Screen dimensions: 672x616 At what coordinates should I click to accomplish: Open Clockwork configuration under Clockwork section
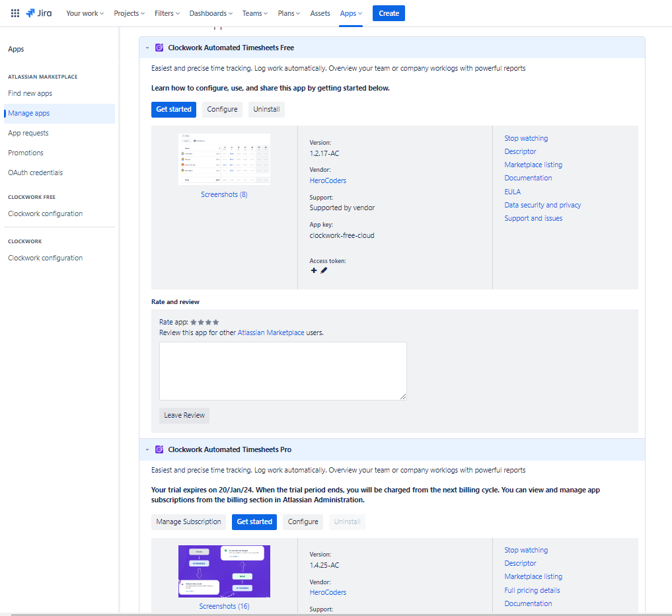point(45,258)
